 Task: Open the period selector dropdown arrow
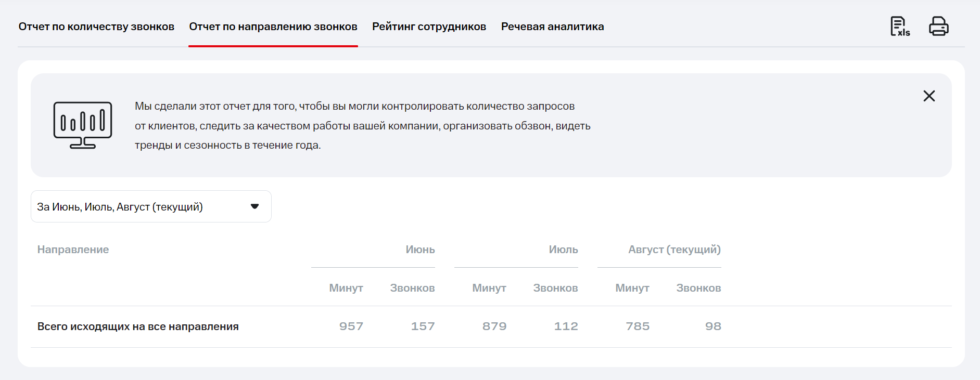pos(254,206)
